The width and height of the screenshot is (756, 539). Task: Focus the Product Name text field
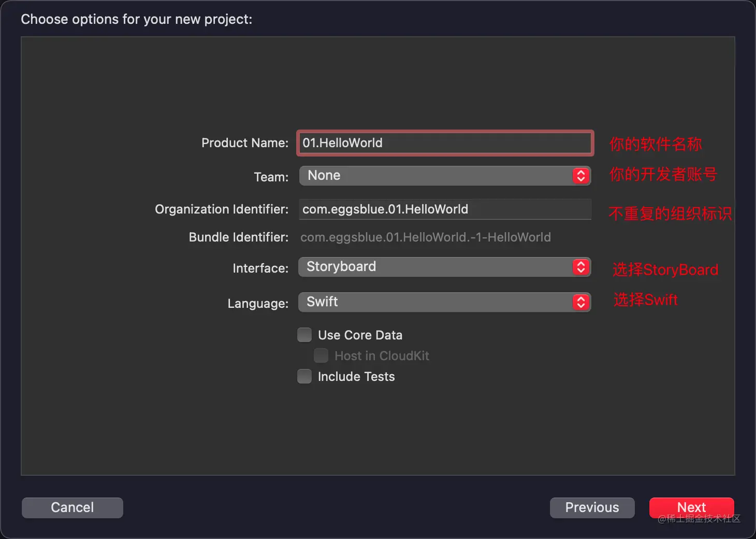point(445,143)
